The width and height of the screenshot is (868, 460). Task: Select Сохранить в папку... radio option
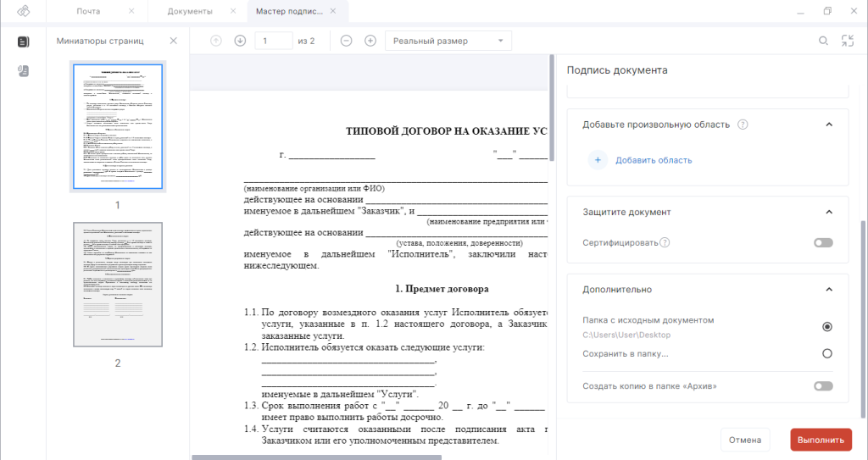click(827, 353)
